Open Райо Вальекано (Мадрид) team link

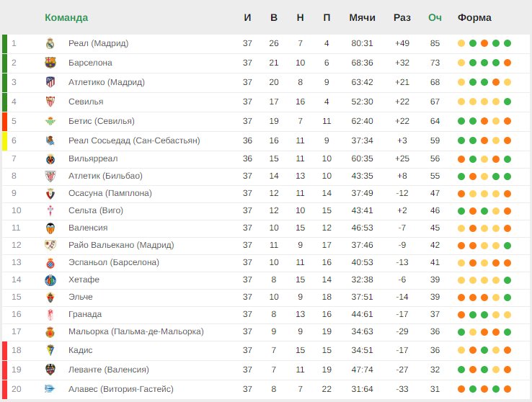121,245
